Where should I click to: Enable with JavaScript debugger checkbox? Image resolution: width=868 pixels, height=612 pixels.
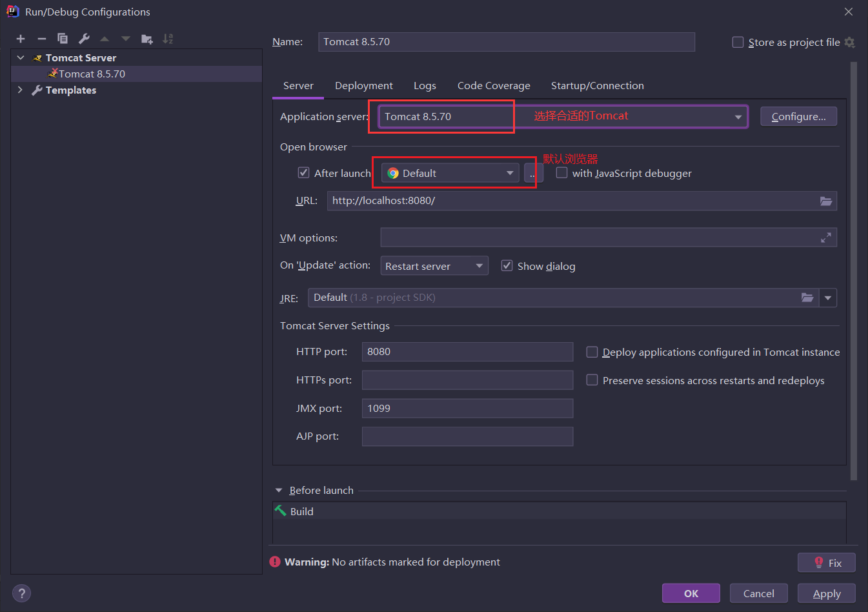[x=562, y=173]
